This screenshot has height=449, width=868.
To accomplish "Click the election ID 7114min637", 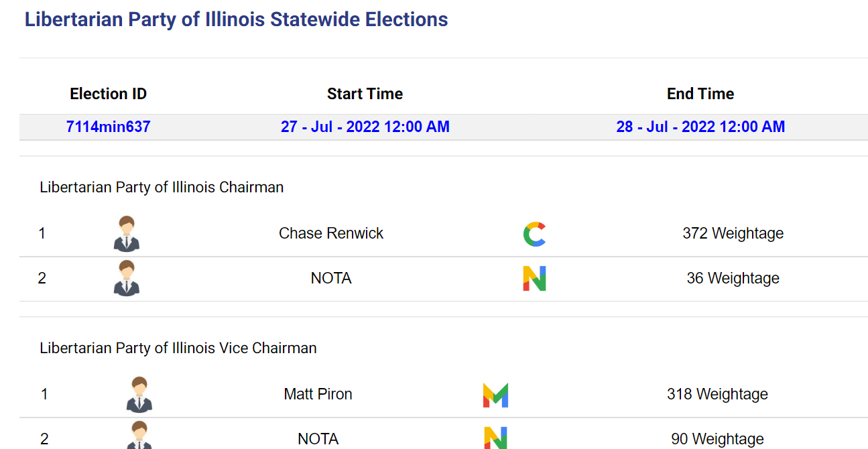I will [x=108, y=127].
